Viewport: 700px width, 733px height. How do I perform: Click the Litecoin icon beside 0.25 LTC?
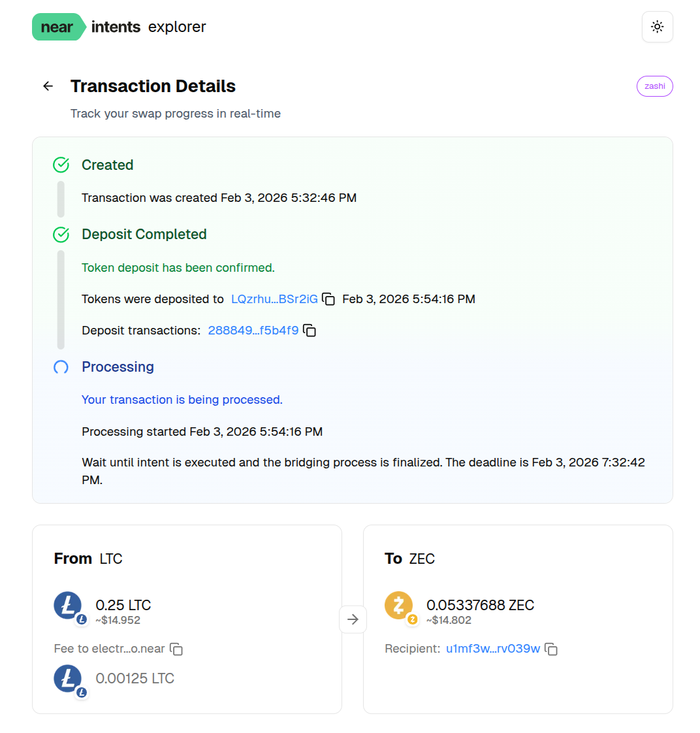[68, 606]
